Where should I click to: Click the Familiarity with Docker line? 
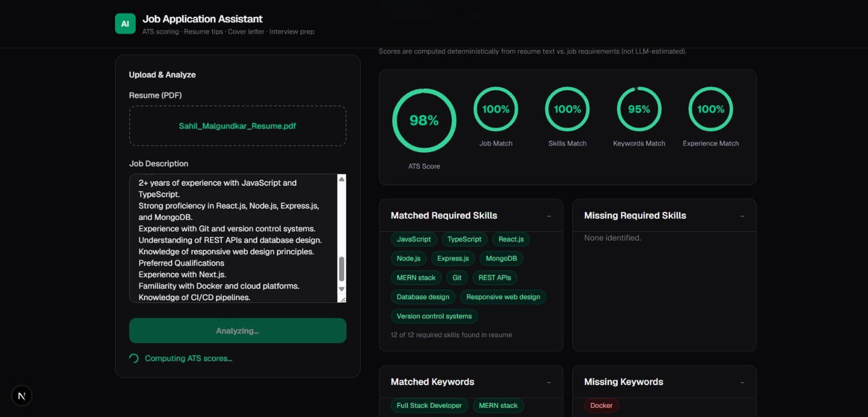(x=219, y=286)
